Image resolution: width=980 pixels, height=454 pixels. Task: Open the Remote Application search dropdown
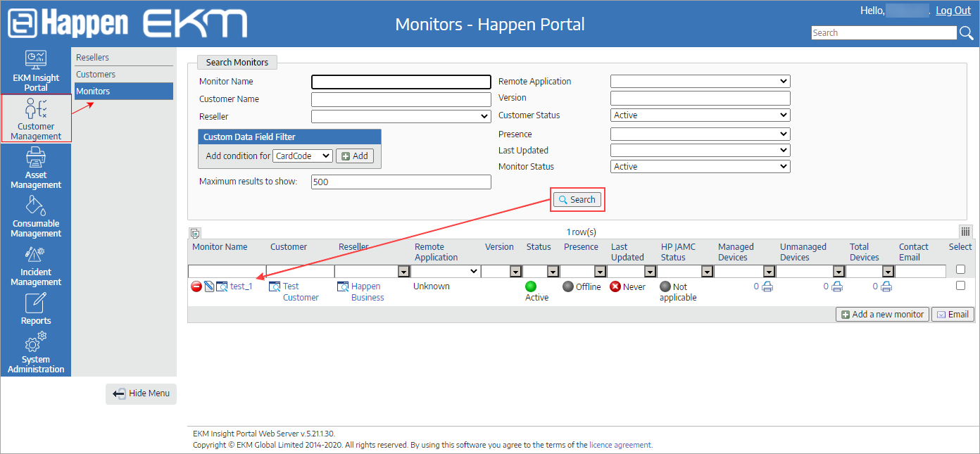point(701,81)
